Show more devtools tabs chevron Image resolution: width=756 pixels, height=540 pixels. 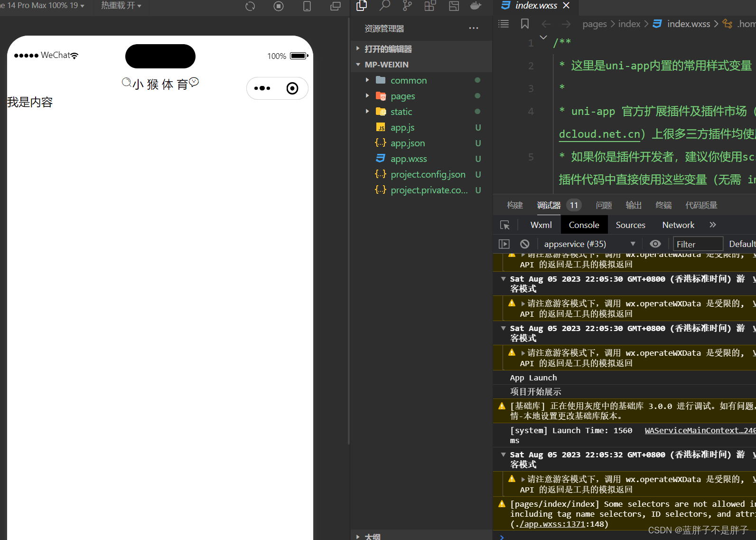[x=713, y=225]
